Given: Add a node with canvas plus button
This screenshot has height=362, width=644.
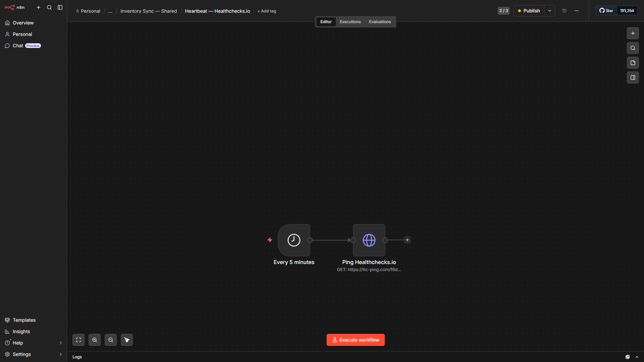Looking at the screenshot, I should (633, 33).
